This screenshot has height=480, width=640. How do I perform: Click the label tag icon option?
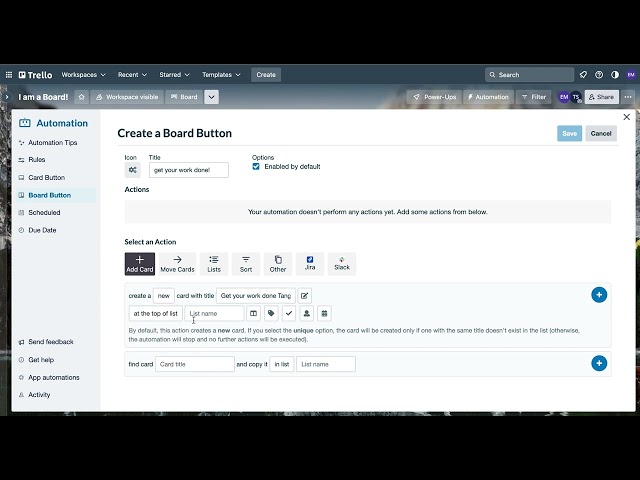pyautogui.click(x=271, y=313)
